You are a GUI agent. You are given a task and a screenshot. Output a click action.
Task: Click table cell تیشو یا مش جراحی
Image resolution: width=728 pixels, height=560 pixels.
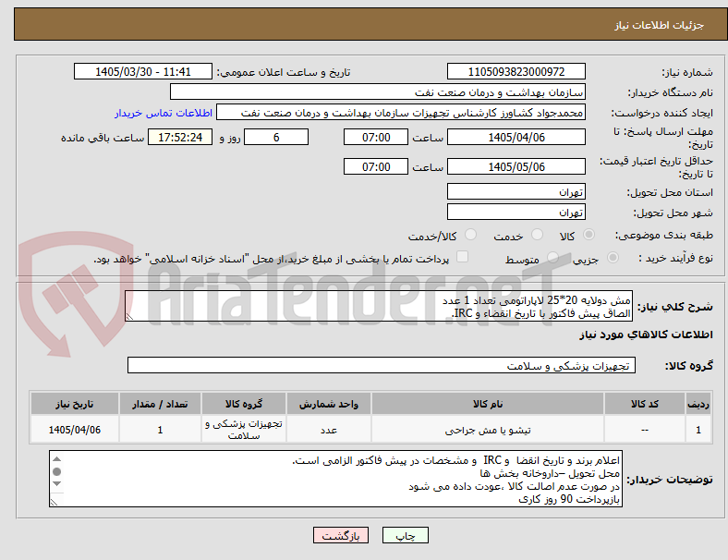(488, 430)
